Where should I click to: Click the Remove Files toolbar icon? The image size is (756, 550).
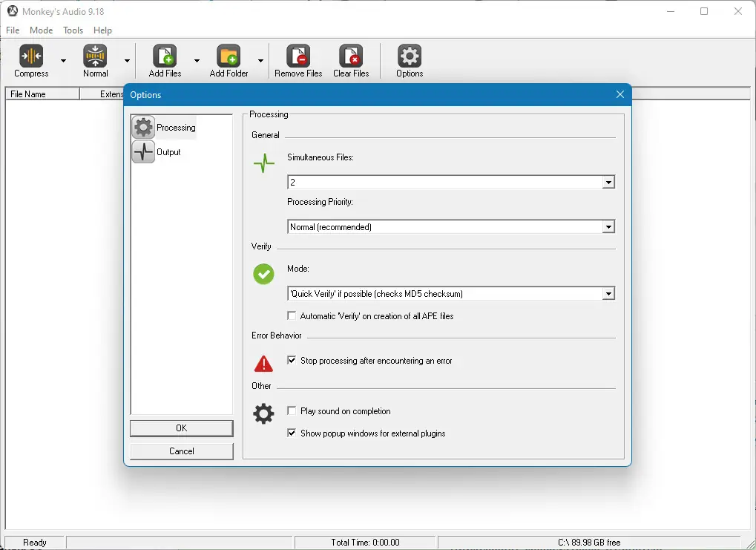click(x=298, y=56)
